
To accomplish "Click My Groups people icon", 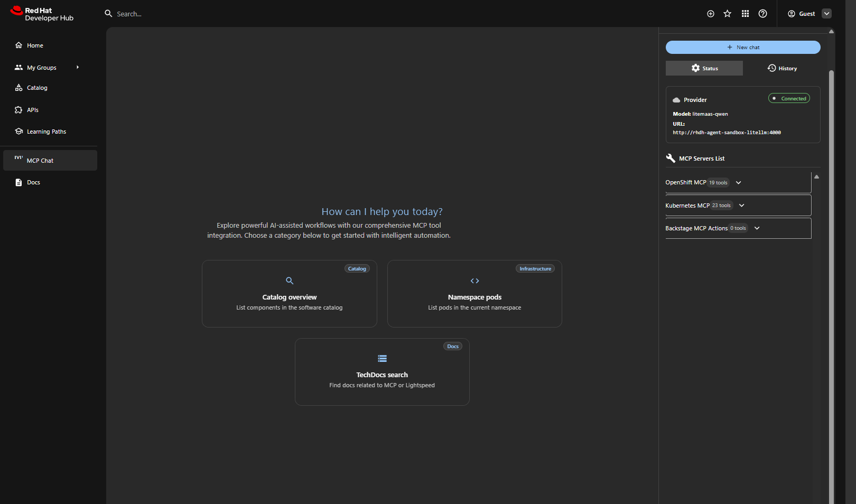I will click(x=19, y=67).
